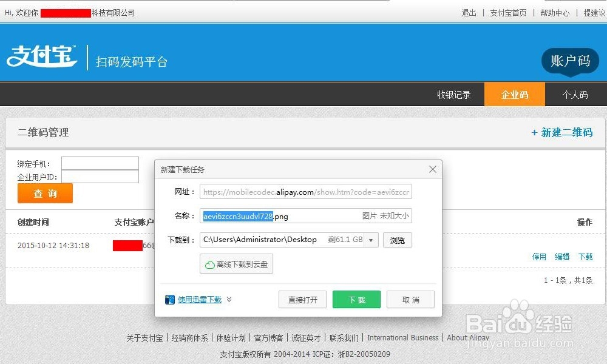Click the 诚征英才 footer link
Image resolution: width=607 pixels, height=364 pixels.
click(x=306, y=338)
